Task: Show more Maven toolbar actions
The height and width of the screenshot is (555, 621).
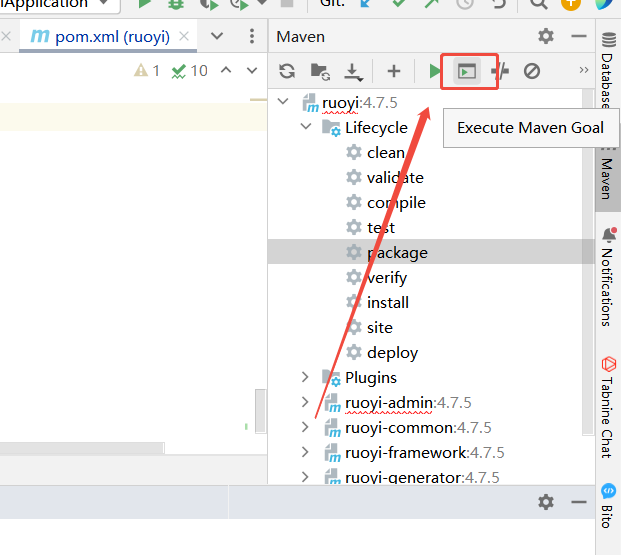Action: coord(583,71)
